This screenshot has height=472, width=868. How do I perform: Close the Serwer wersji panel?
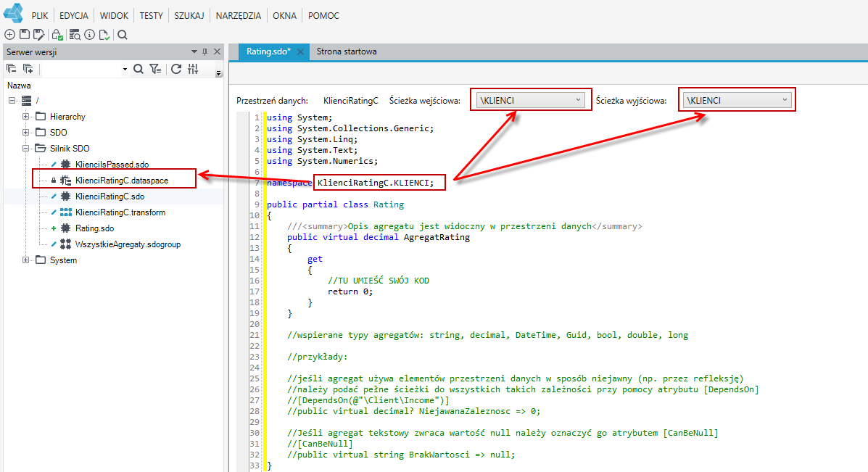[x=217, y=51]
